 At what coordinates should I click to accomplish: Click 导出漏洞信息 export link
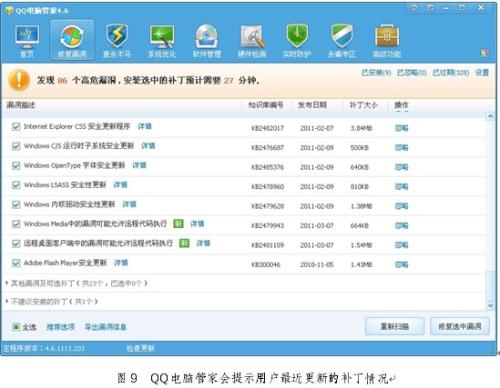point(105,327)
